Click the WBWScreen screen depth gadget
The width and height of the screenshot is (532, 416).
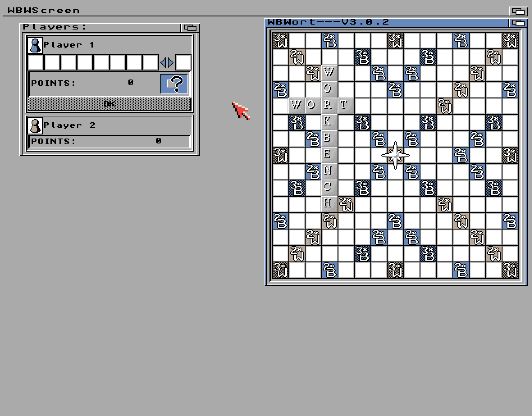coord(518,11)
